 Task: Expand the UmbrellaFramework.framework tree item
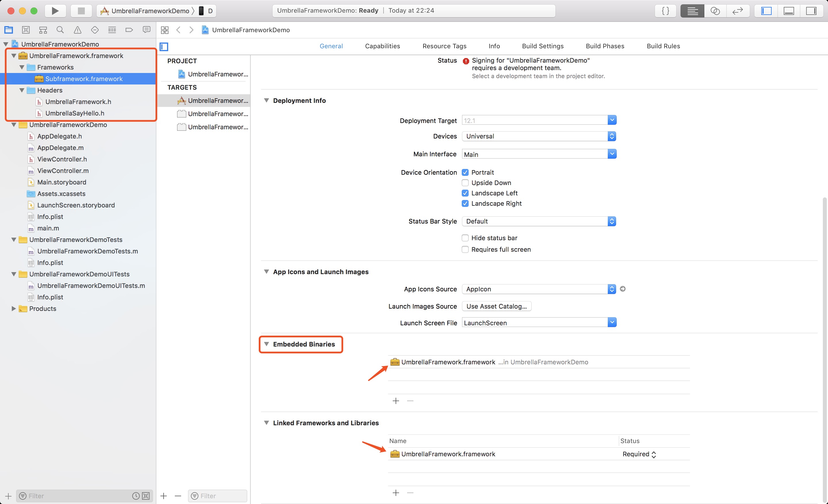[x=14, y=55]
